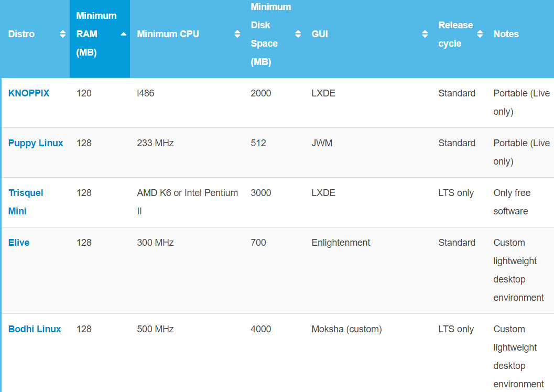Click the Release cycle sort arrows
The image size is (554, 392).
click(480, 34)
